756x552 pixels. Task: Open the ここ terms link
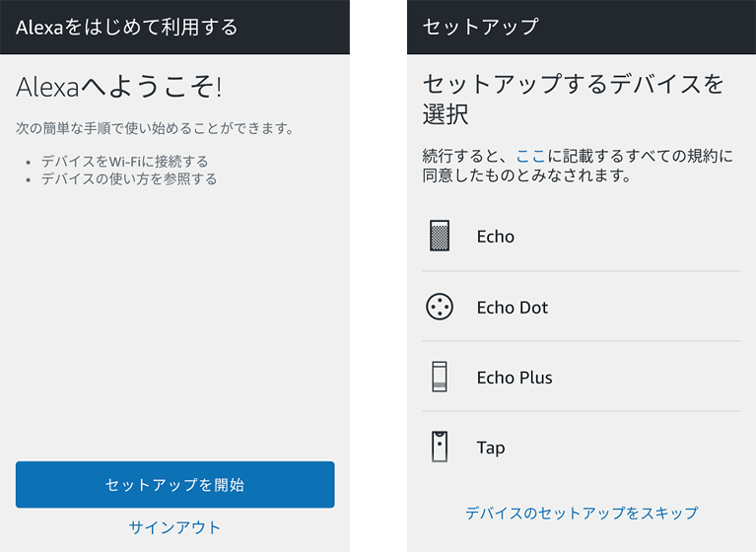(530, 156)
